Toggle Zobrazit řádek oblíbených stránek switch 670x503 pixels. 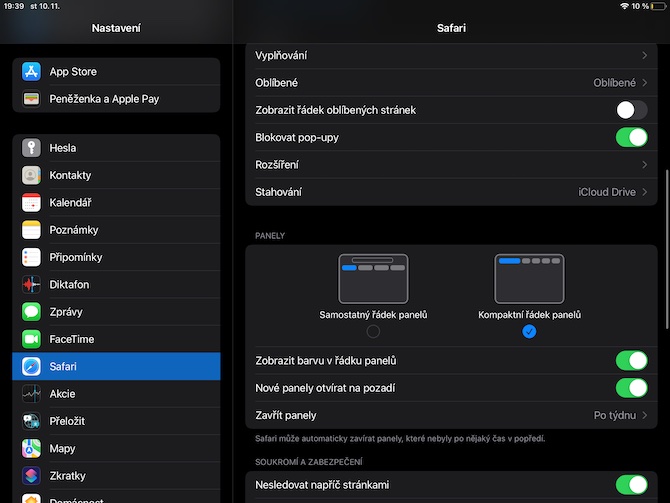[632, 110]
